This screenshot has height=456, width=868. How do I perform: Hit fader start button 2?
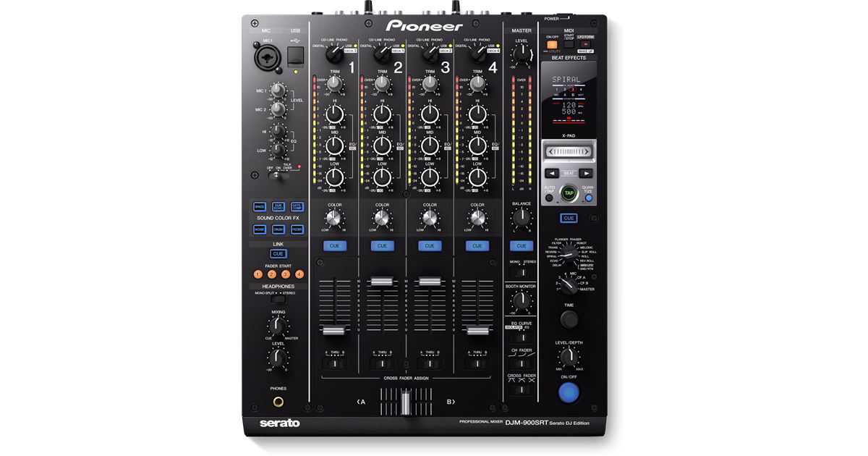(x=271, y=274)
